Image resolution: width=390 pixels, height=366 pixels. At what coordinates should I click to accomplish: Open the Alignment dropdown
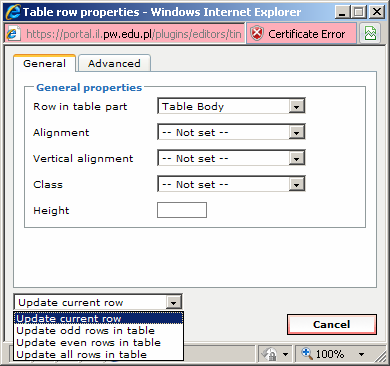(x=296, y=132)
